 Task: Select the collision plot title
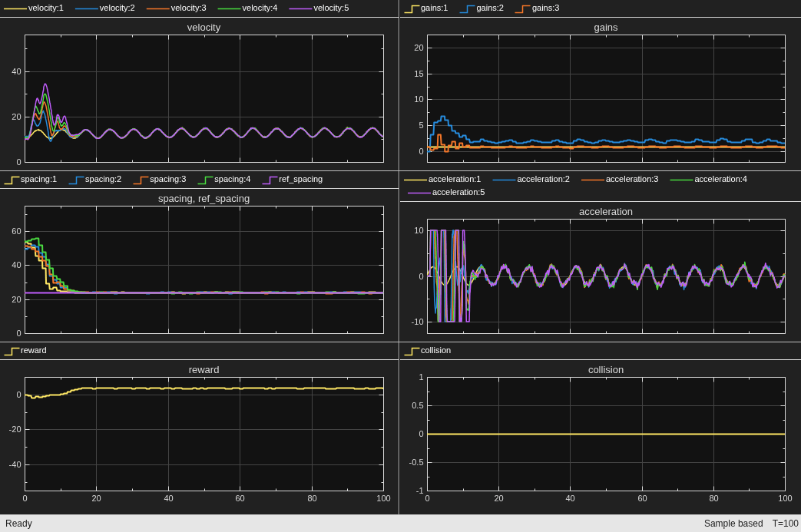pyautogui.click(x=606, y=370)
